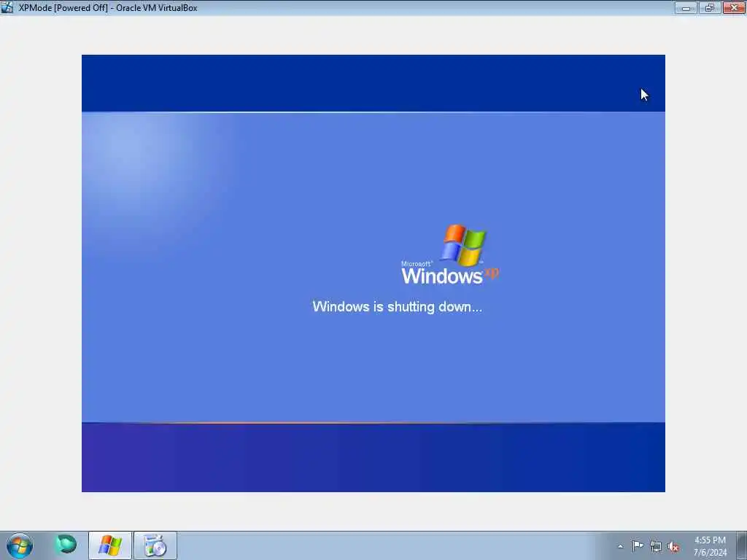Select the Windows XP flag taskbar button
Screen dimensions: 747x560
click(110, 545)
